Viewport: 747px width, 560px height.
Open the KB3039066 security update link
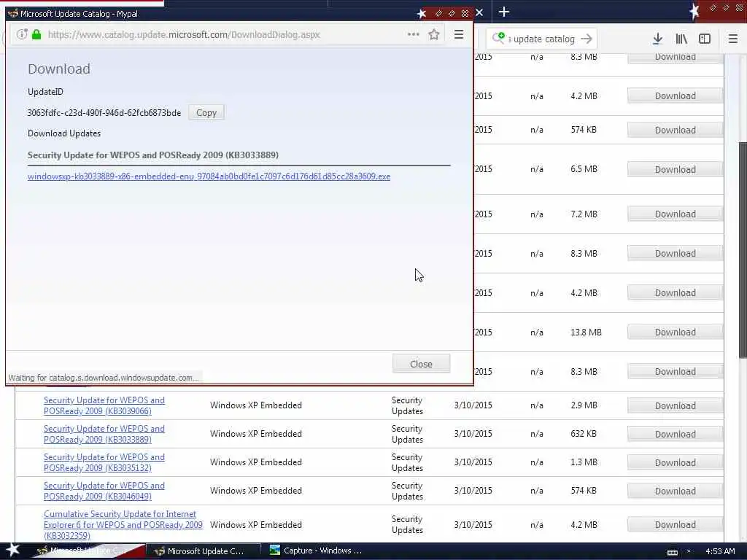(x=104, y=405)
